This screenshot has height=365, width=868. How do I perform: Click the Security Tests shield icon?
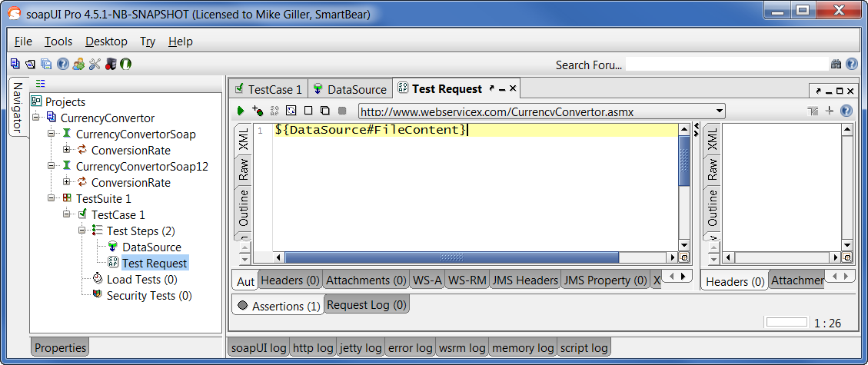(97, 295)
